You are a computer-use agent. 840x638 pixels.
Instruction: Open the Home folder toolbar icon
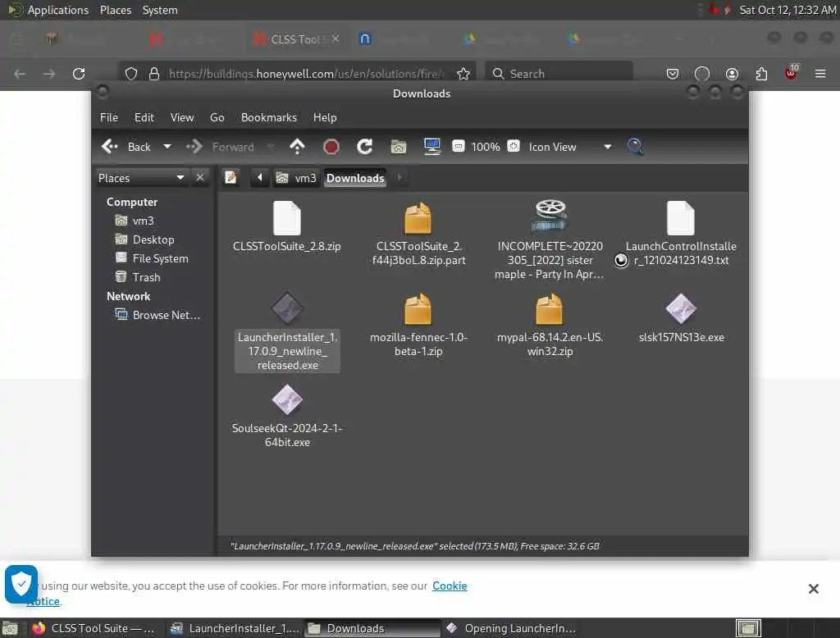click(x=398, y=146)
